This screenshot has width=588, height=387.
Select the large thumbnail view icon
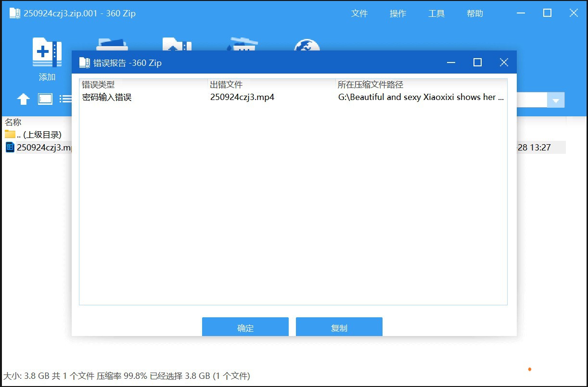pos(45,99)
